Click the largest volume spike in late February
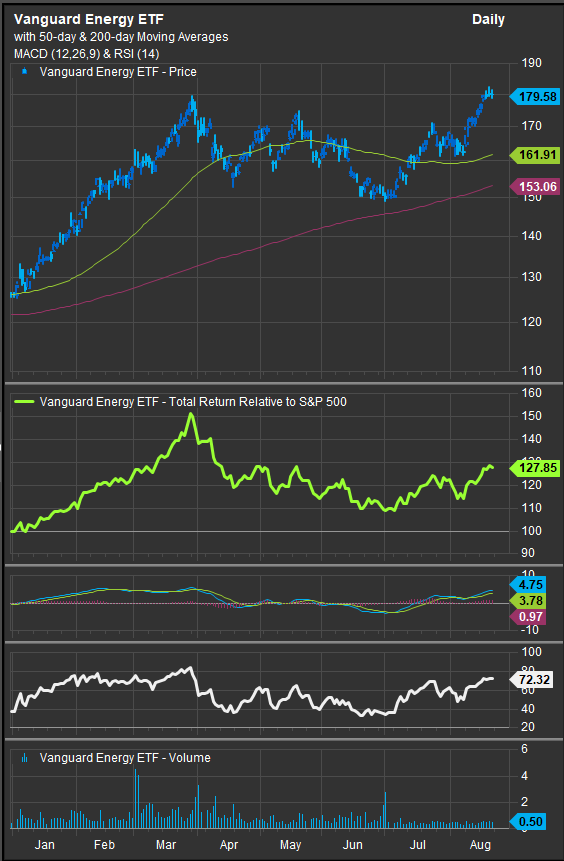 click(135, 798)
